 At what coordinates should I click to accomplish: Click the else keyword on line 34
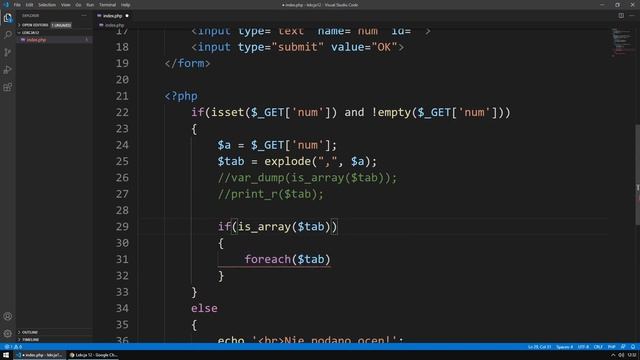pyautogui.click(x=204, y=308)
